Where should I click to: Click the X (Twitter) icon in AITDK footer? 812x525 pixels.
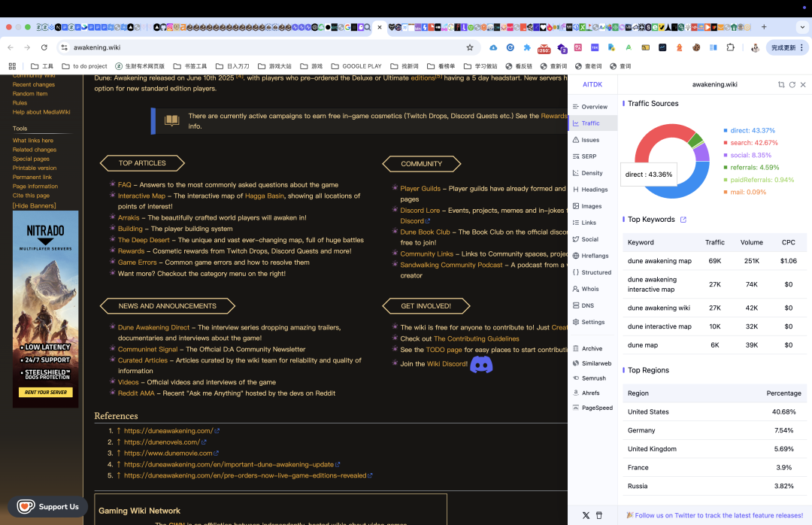[586, 515]
